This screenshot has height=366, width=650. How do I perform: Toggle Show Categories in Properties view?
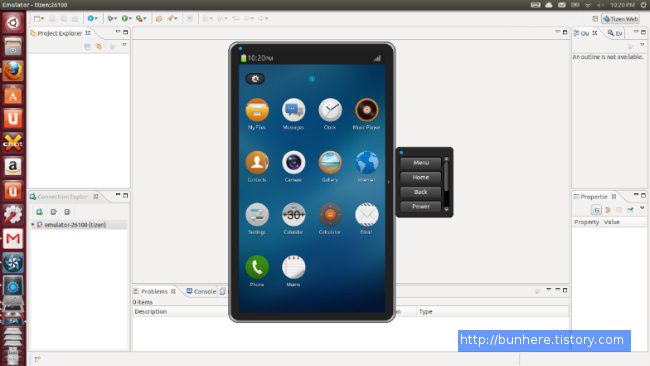click(596, 210)
